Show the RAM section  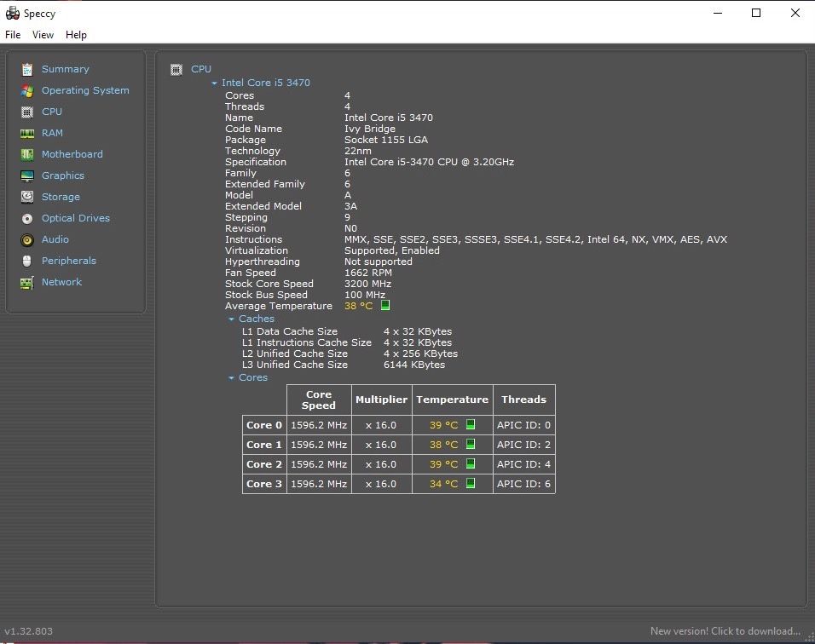click(x=52, y=133)
